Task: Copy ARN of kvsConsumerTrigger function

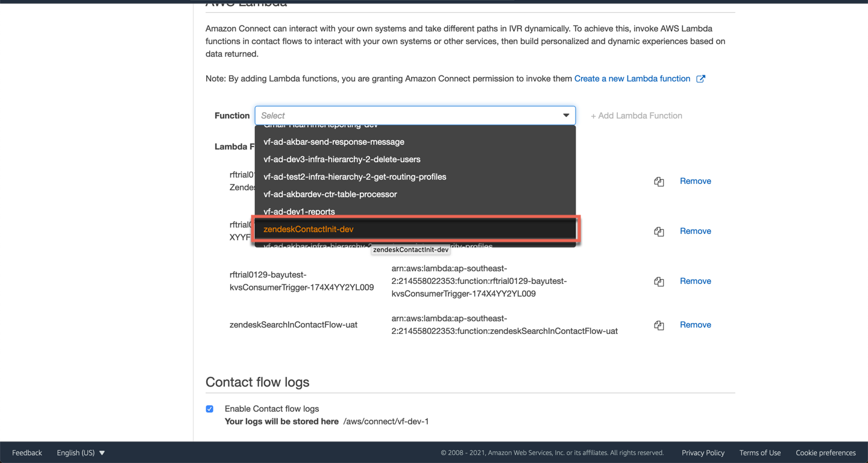Action: pos(659,282)
